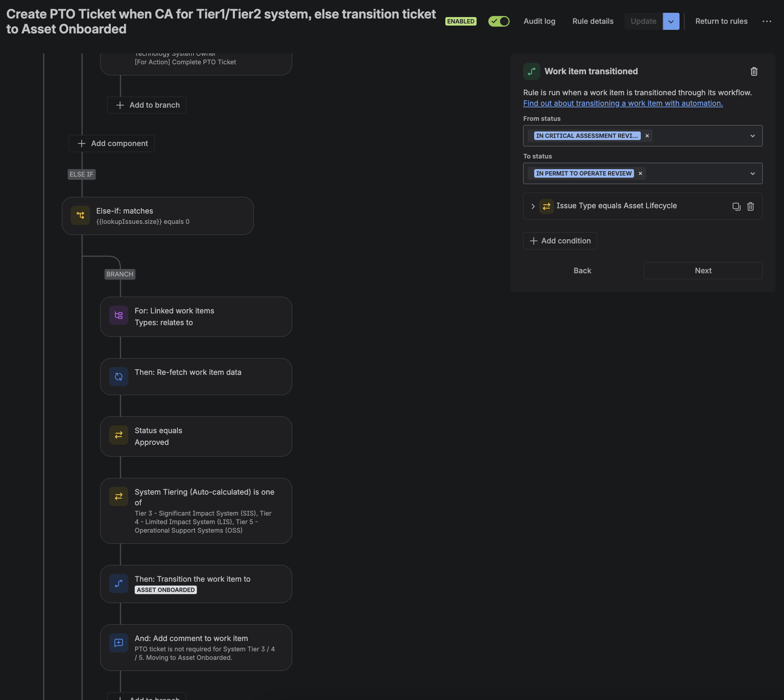Delete the Issue Type equals Asset Lifecycle condition
The height and width of the screenshot is (700, 784).
coord(750,206)
